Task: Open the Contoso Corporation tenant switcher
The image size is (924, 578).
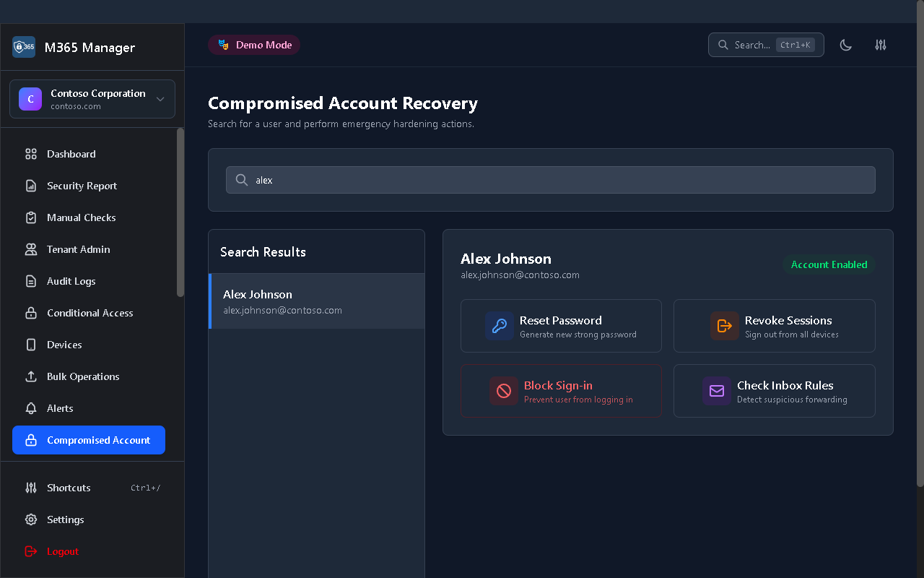Action: point(92,99)
